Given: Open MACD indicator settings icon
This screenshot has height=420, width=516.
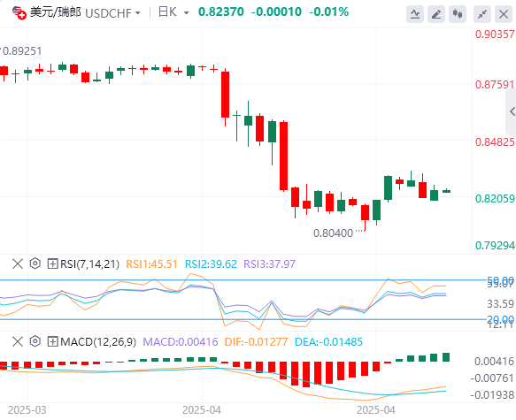Looking at the screenshot, I should [35, 341].
